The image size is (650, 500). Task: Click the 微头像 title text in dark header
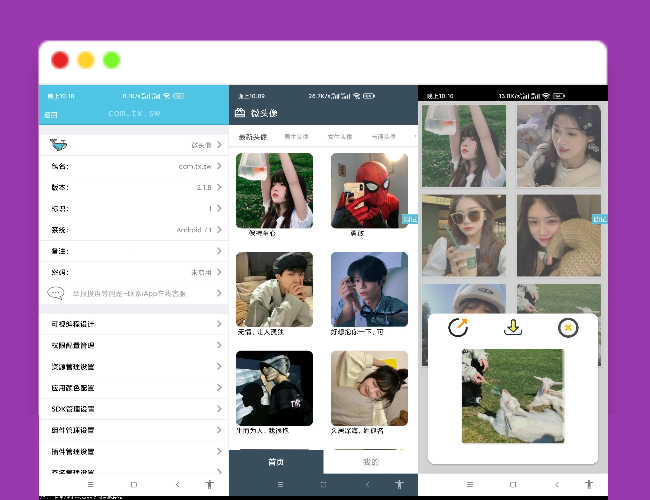click(x=264, y=113)
